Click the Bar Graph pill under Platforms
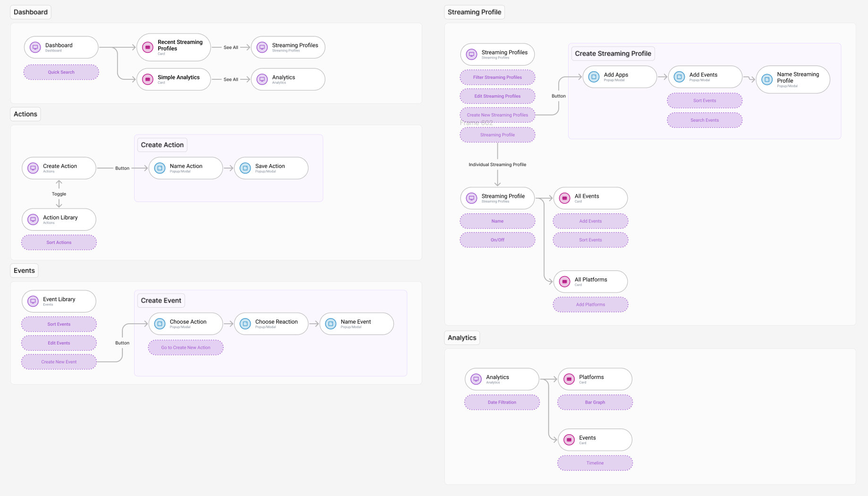 [595, 403]
